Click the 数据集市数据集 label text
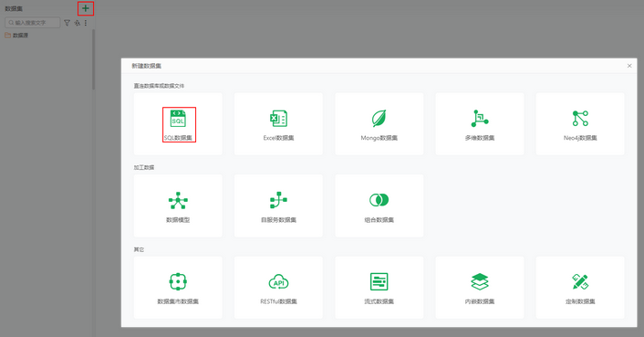 [178, 301]
